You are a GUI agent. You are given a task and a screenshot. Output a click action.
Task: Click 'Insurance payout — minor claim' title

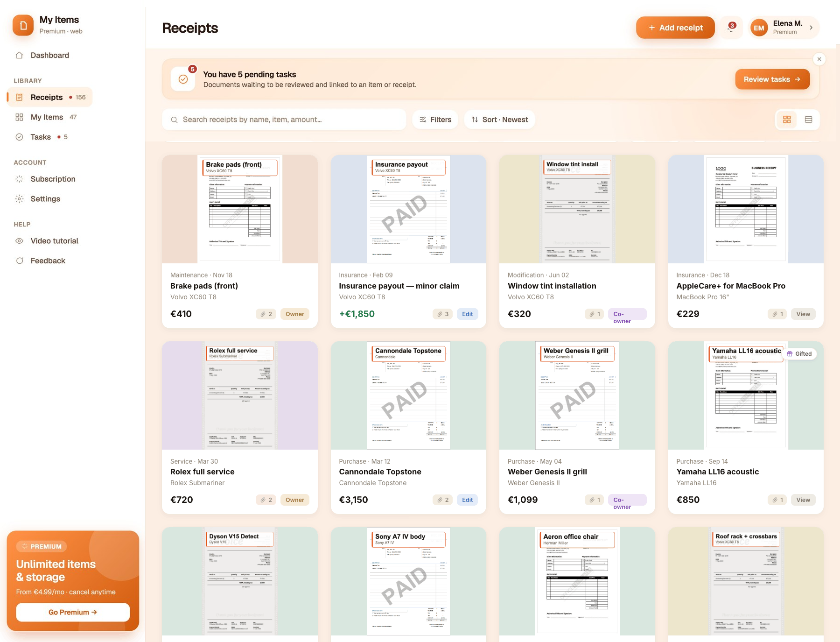pos(399,286)
